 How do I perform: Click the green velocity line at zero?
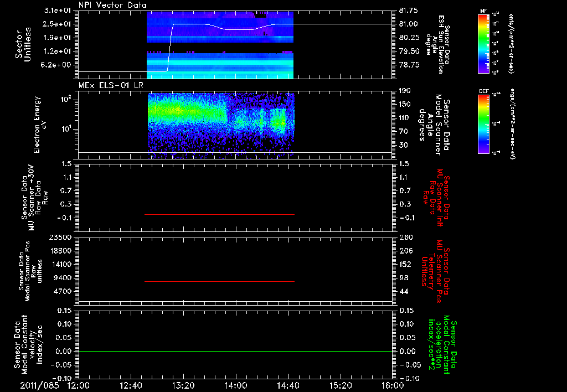(x=235, y=351)
